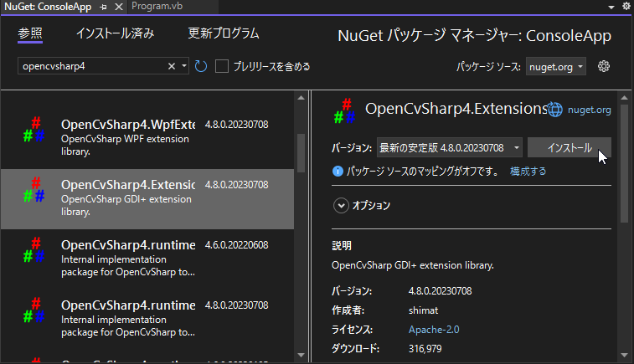
Task: Click the OpenCvSharp4.WpfExtensions package icon
Action: 34,129
